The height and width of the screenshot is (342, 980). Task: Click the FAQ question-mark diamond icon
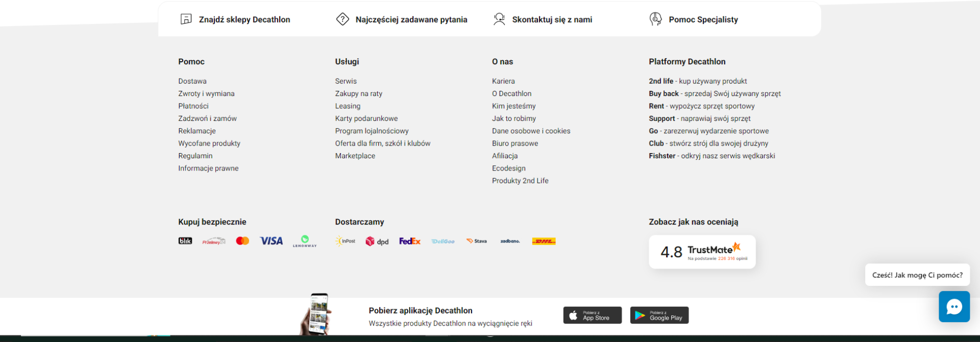pos(342,19)
